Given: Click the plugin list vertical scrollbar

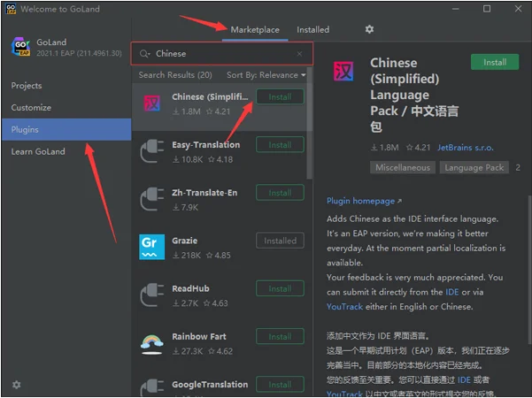Looking at the screenshot, I should click(309, 123).
